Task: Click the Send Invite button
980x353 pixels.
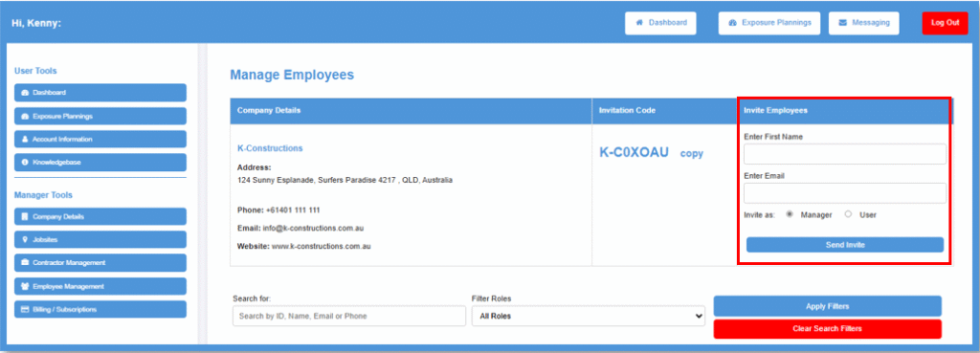Action: pos(845,245)
